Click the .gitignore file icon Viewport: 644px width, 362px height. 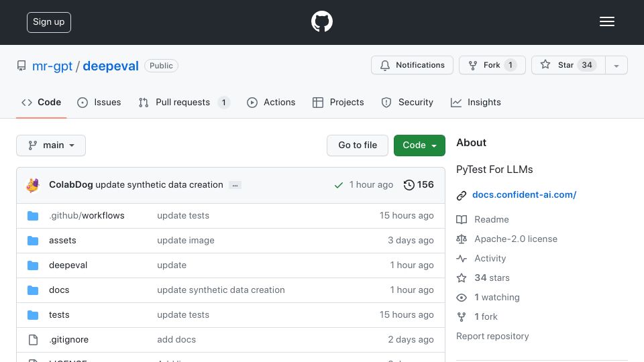(33, 340)
